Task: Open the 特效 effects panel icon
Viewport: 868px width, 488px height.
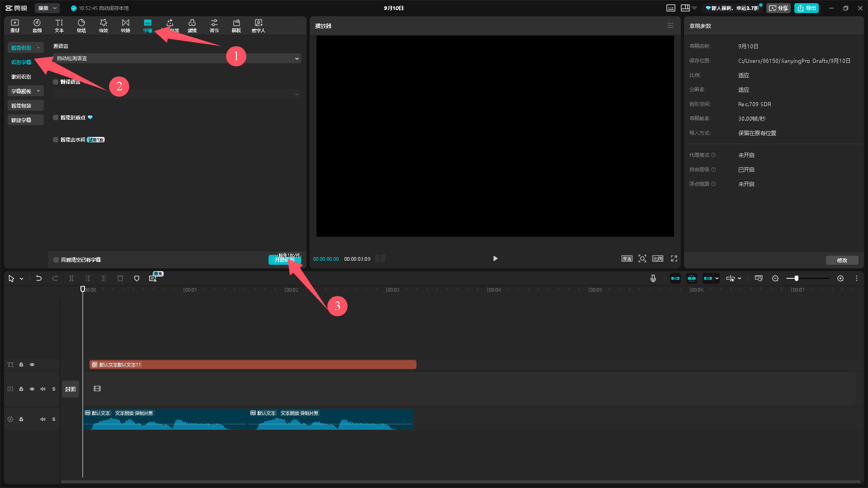Action: [104, 25]
